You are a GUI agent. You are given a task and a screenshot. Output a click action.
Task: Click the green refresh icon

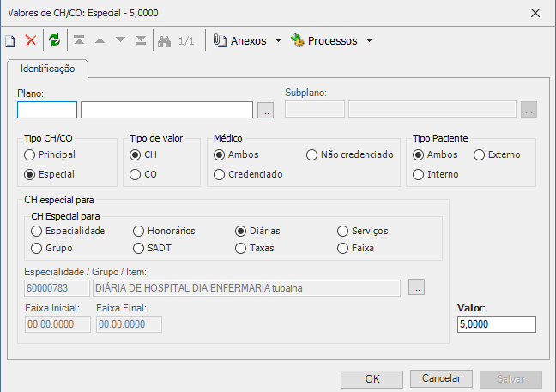(55, 40)
